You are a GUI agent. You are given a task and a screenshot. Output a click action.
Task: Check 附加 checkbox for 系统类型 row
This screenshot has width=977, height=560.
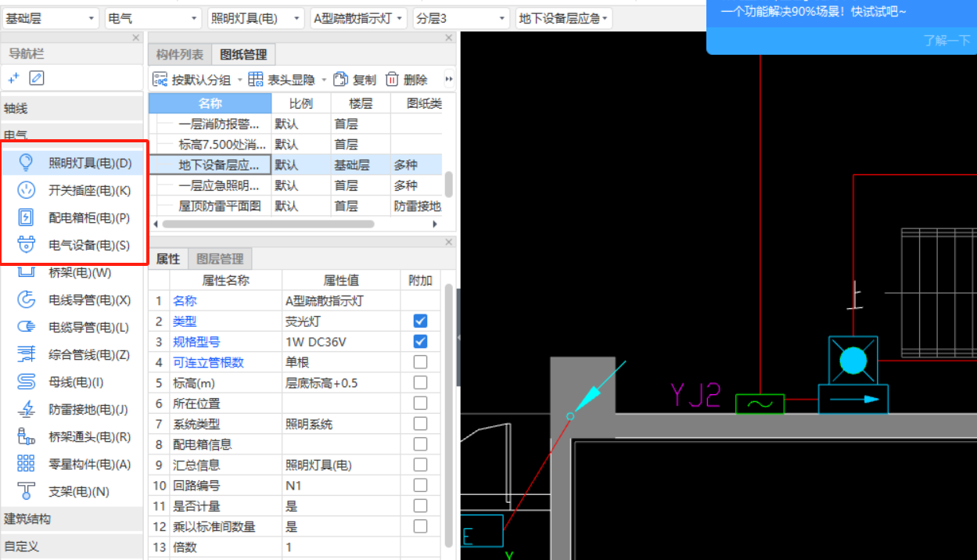pyautogui.click(x=420, y=423)
